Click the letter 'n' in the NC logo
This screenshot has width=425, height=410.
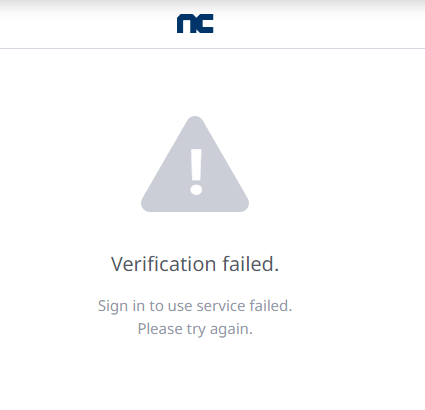click(186, 24)
